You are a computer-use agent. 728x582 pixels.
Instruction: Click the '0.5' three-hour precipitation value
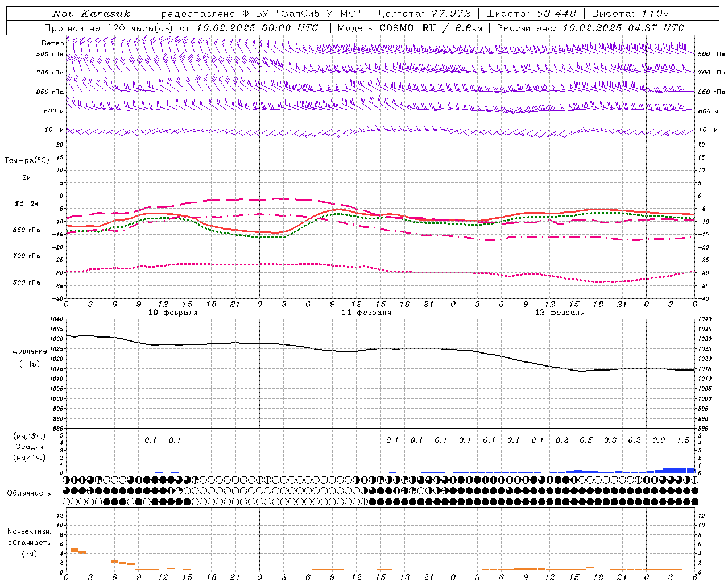click(x=586, y=440)
